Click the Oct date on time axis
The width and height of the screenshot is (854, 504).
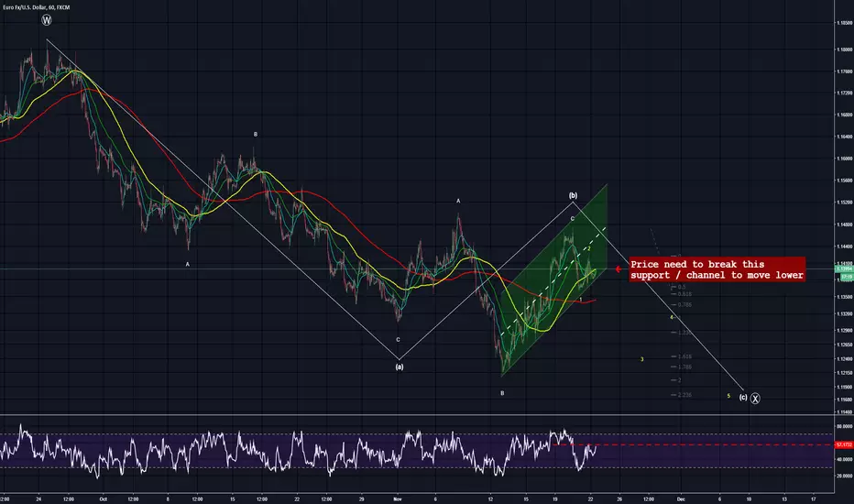104,499
